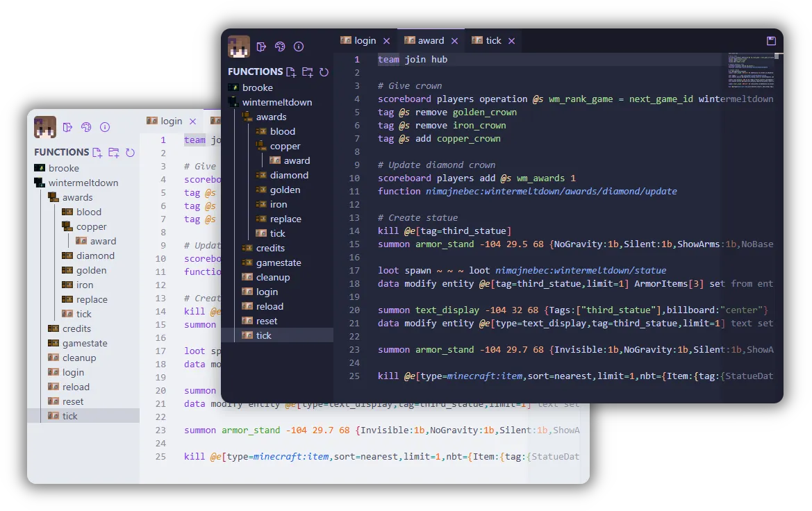This screenshot has height=511, width=812.
Task: Open theme palette in the dark window
Action: pyautogui.click(x=280, y=47)
